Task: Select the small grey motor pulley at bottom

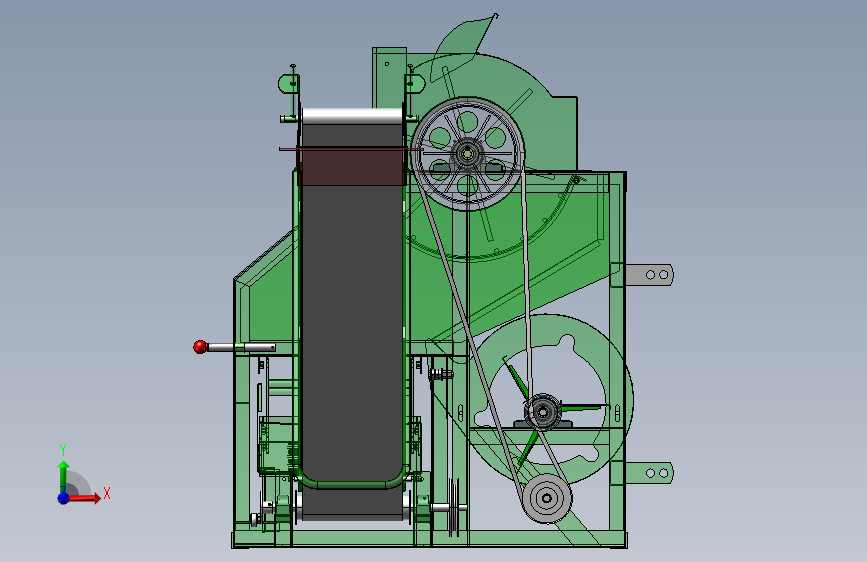Action: (547, 498)
